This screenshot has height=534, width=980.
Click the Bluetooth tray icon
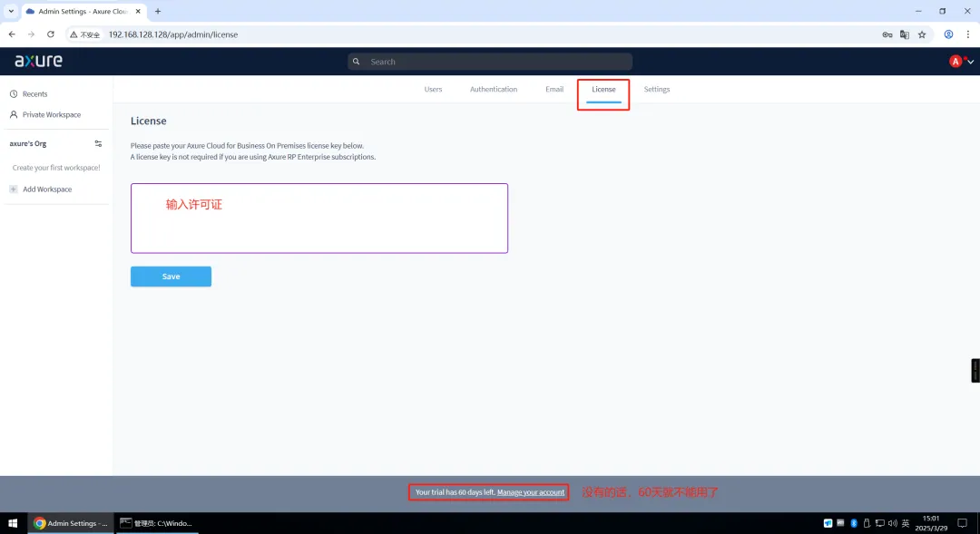(x=854, y=523)
